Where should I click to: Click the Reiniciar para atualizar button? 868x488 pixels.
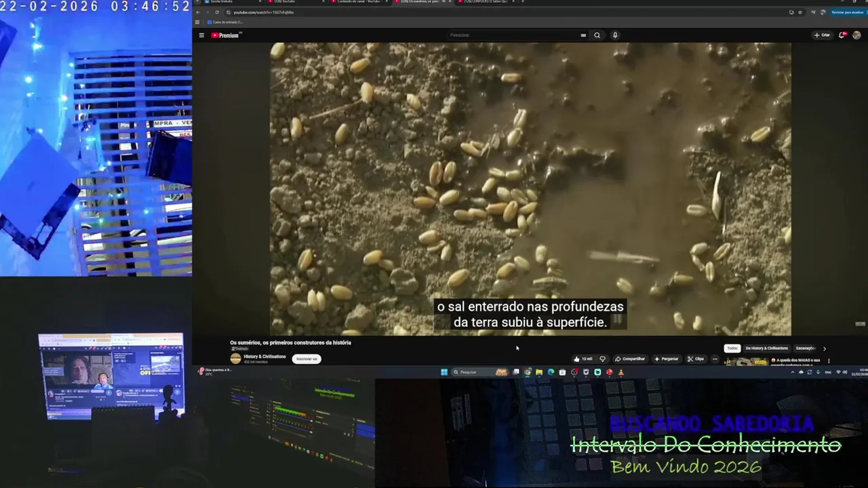[x=848, y=12]
